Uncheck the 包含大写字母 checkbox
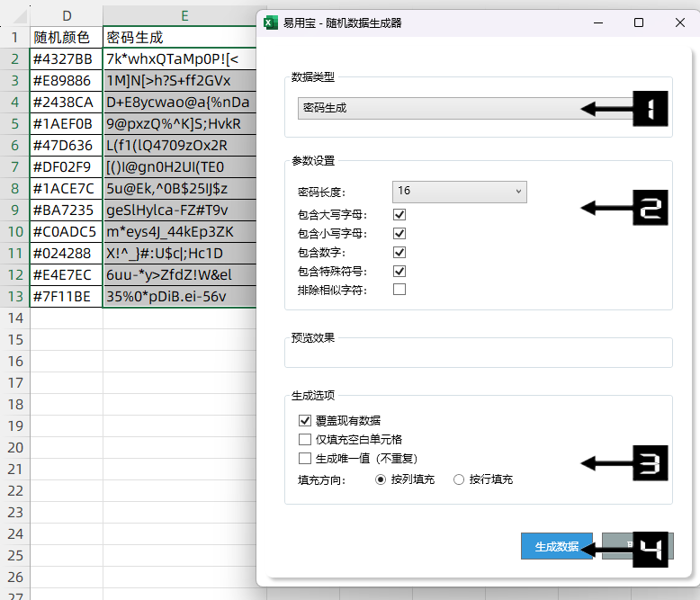Screen dimensions: 700x600 pos(399,215)
